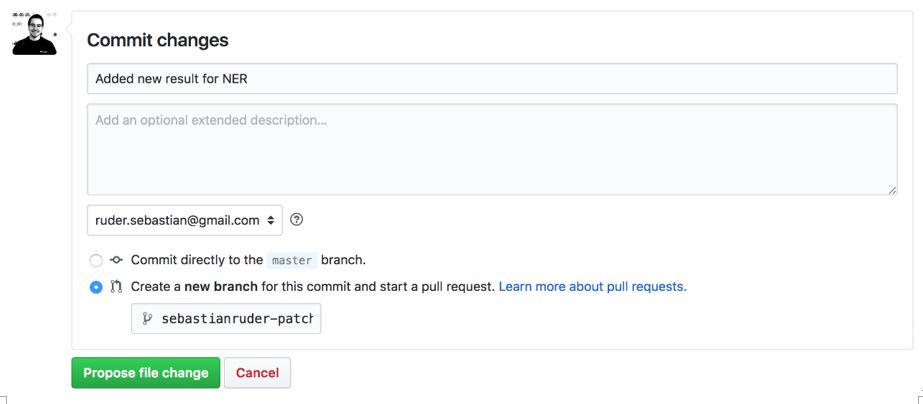This screenshot has width=923, height=404.
Task: Open the ruder.sebastian@gmail.com author email dropdown
Action: [184, 220]
